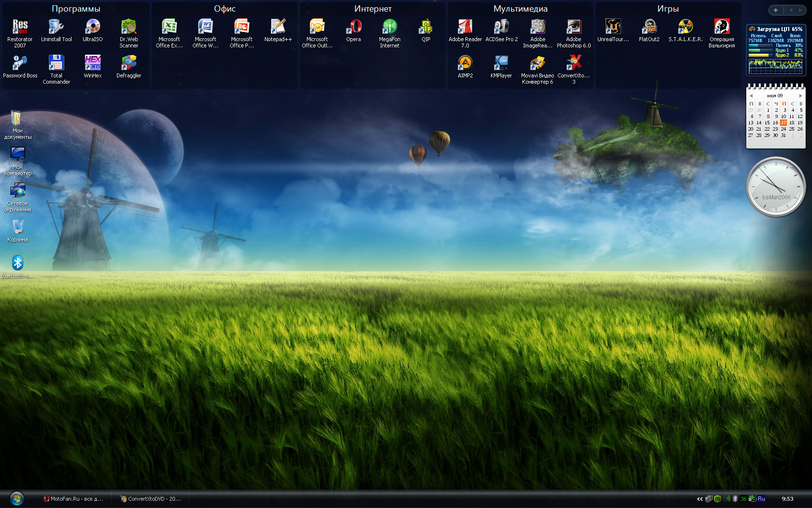Click Мультимедиа group header
The width and height of the screenshot is (812, 508).
coord(520,9)
